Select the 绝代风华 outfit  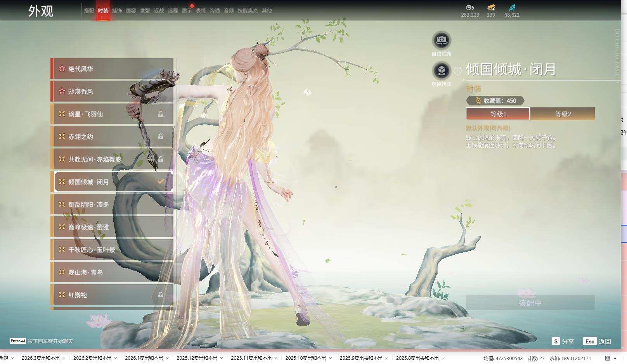[112, 69]
